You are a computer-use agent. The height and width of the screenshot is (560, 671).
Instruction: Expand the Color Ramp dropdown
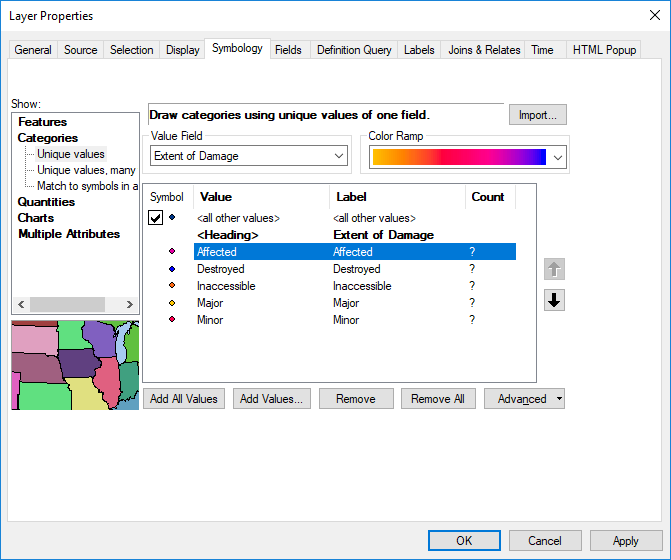pos(557,157)
